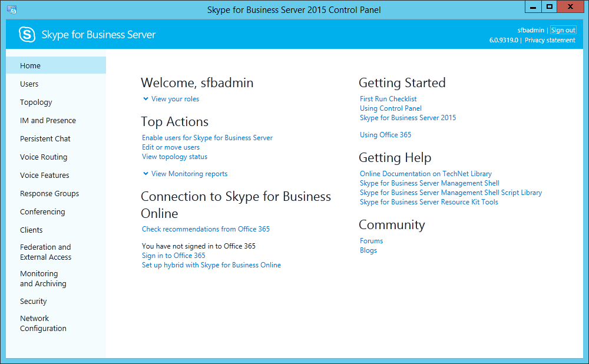Viewport: 589px width, 364px height.
Task: Open View topology status link
Action: point(174,157)
